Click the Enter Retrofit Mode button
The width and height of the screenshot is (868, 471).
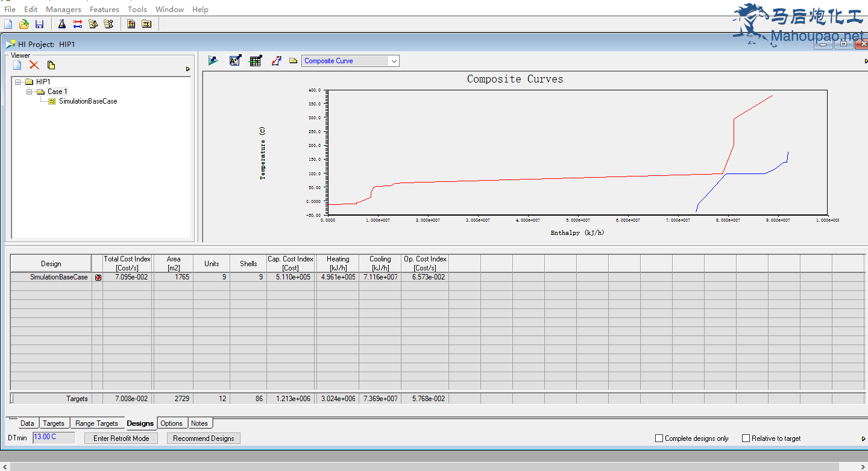(x=121, y=438)
